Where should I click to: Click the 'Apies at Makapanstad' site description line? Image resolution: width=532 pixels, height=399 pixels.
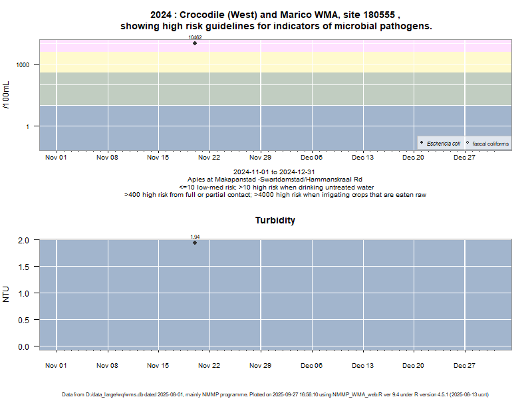coord(275,180)
